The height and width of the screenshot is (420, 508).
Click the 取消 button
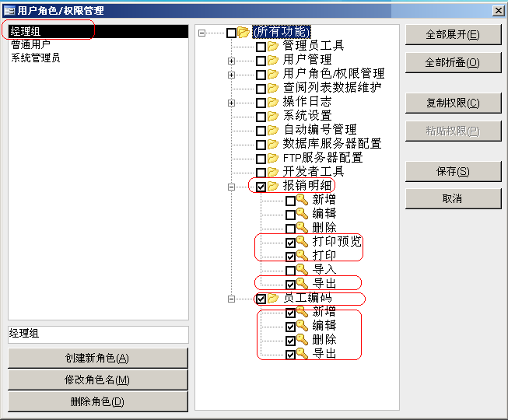pos(453,198)
